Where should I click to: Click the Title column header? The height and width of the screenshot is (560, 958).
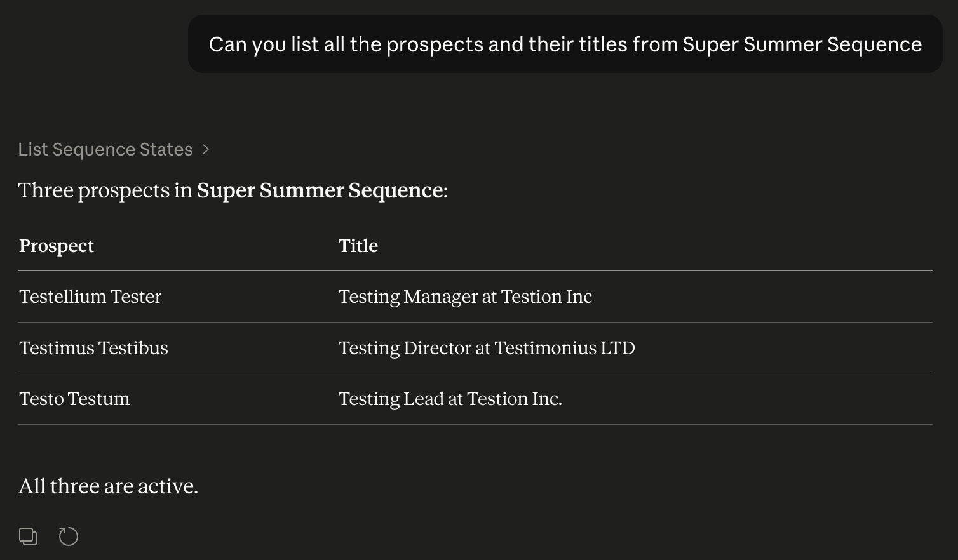pos(358,246)
